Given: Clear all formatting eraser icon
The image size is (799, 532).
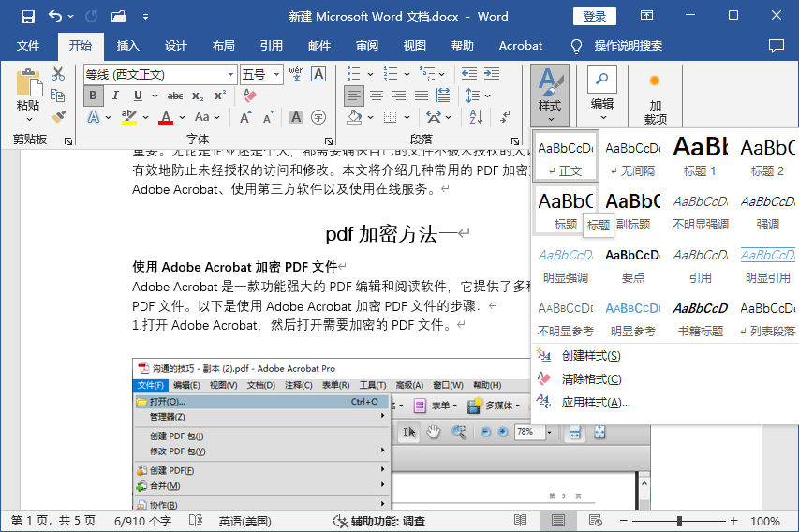Looking at the screenshot, I should [250, 96].
